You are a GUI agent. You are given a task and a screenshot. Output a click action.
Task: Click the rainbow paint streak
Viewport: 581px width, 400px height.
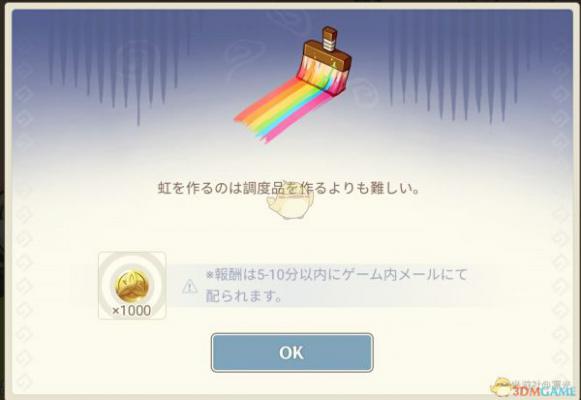coord(282,111)
